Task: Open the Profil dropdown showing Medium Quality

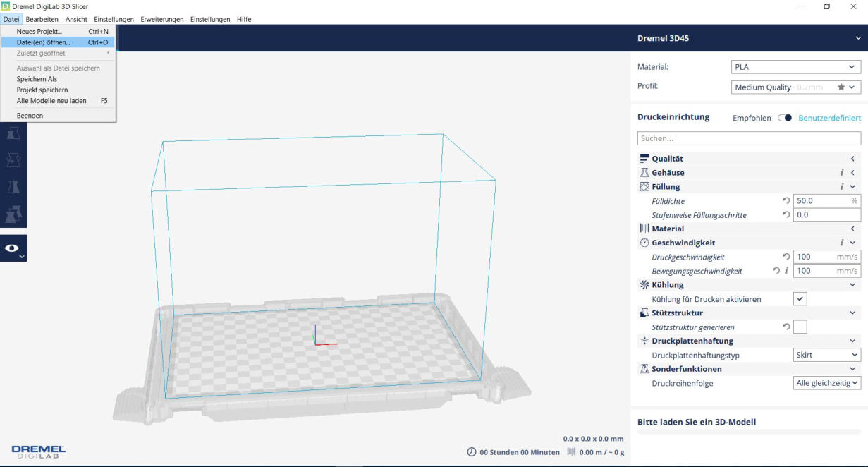Action: (795, 87)
